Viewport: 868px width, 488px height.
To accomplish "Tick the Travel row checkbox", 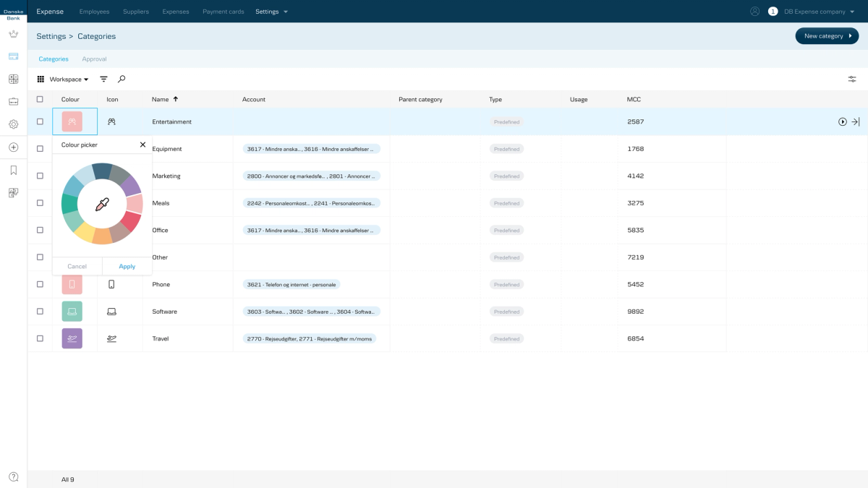I will (x=40, y=339).
